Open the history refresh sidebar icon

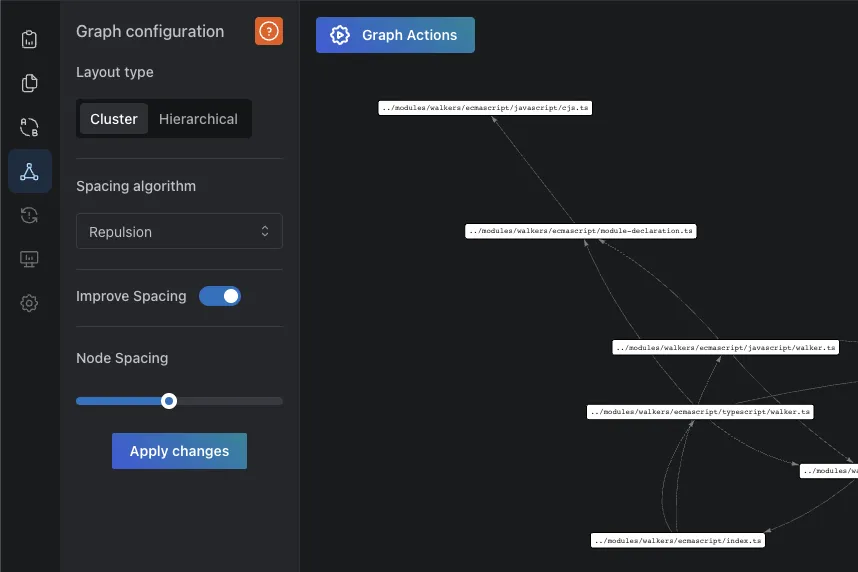click(x=29, y=215)
